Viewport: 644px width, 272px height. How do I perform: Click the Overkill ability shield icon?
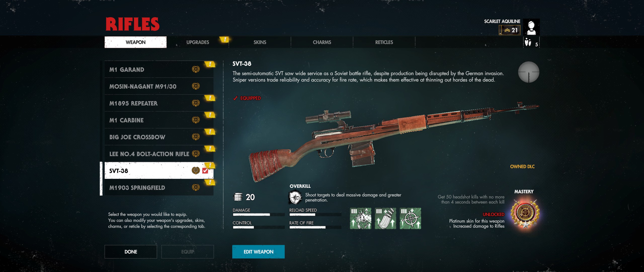pyautogui.click(x=295, y=197)
